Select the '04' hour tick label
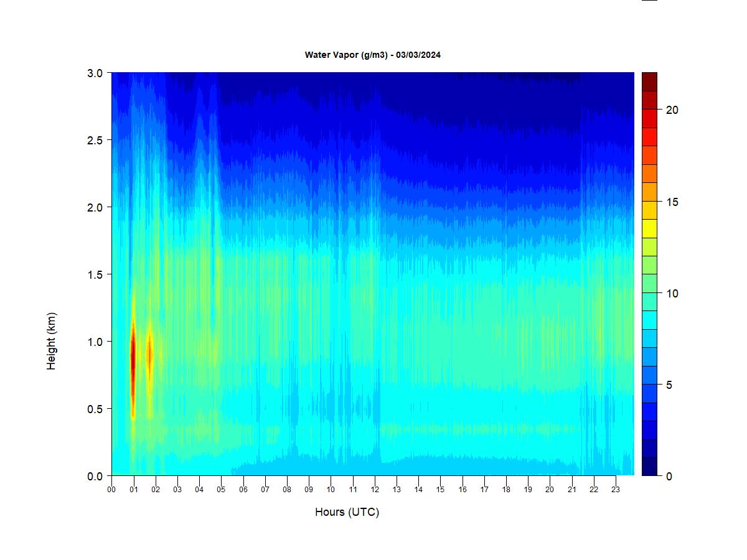Image resolution: width=747 pixels, height=560 pixels. [x=199, y=489]
